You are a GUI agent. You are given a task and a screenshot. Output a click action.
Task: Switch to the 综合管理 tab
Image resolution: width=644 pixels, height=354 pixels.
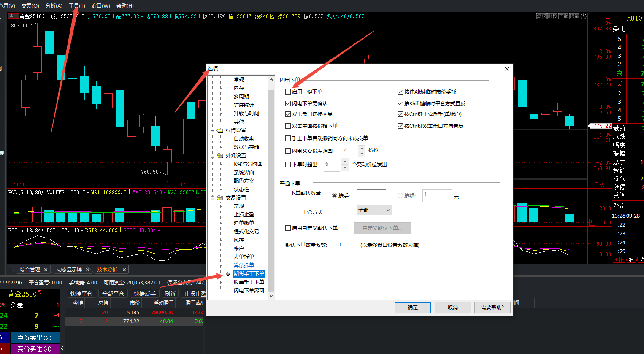pos(30,270)
